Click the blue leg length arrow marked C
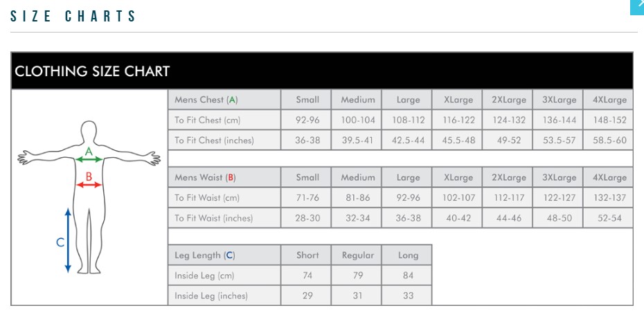The image size is (644, 317). [68, 241]
